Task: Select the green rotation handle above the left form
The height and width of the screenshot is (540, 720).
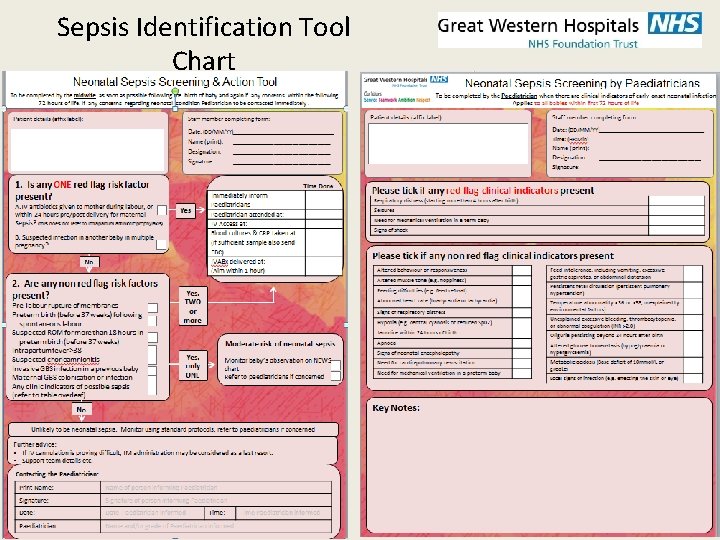Action: click(175, 91)
